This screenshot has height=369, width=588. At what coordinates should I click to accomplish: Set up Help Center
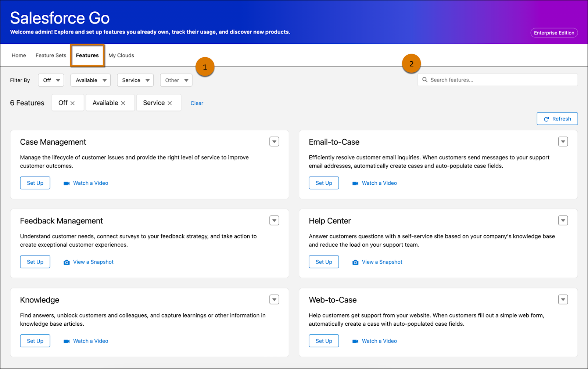(324, 262)
